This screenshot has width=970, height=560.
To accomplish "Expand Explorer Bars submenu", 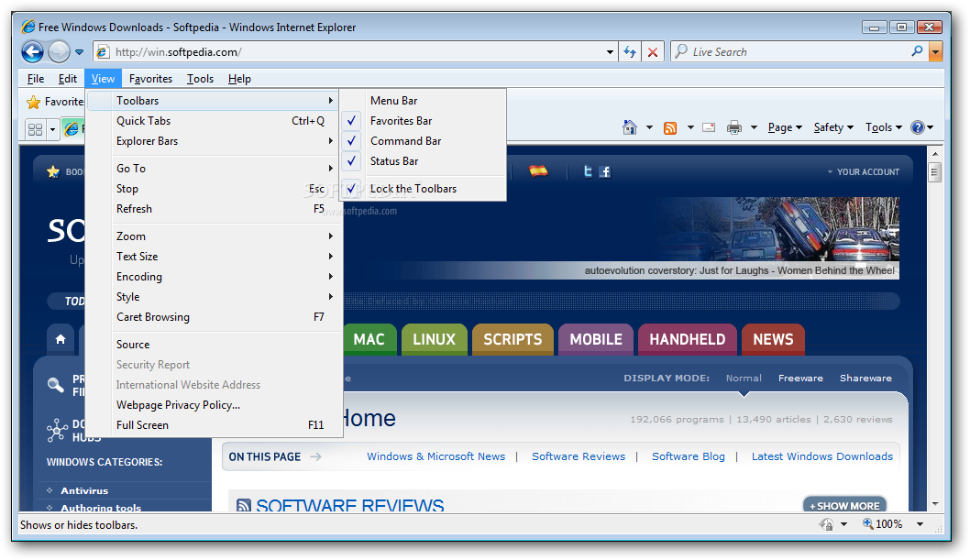I will pos(214,141).
